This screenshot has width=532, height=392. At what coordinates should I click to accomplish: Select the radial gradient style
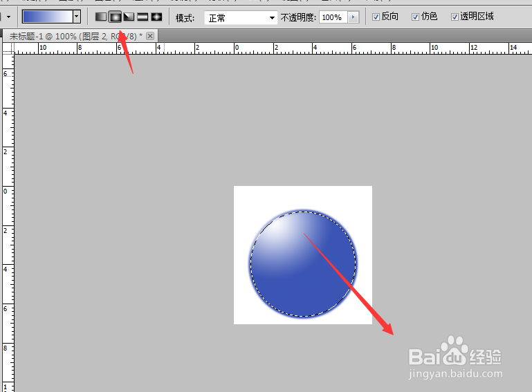click(x=115, y=17)
